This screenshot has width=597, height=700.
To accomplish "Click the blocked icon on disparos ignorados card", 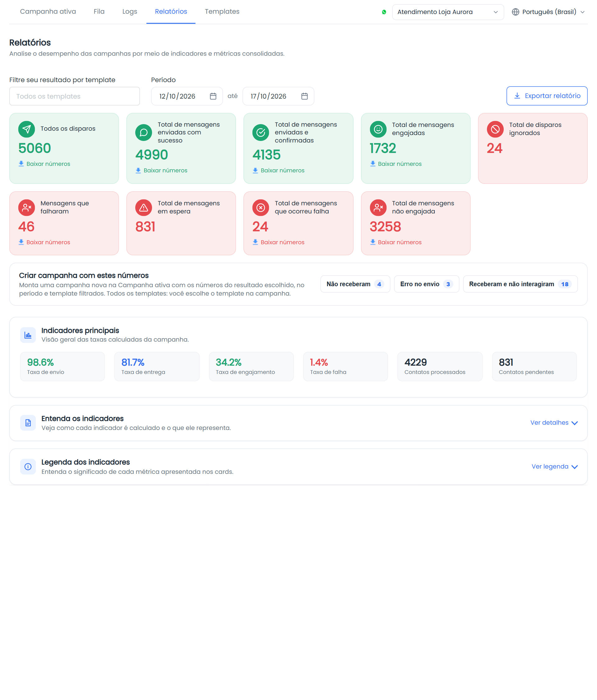I will click(495, 129).
